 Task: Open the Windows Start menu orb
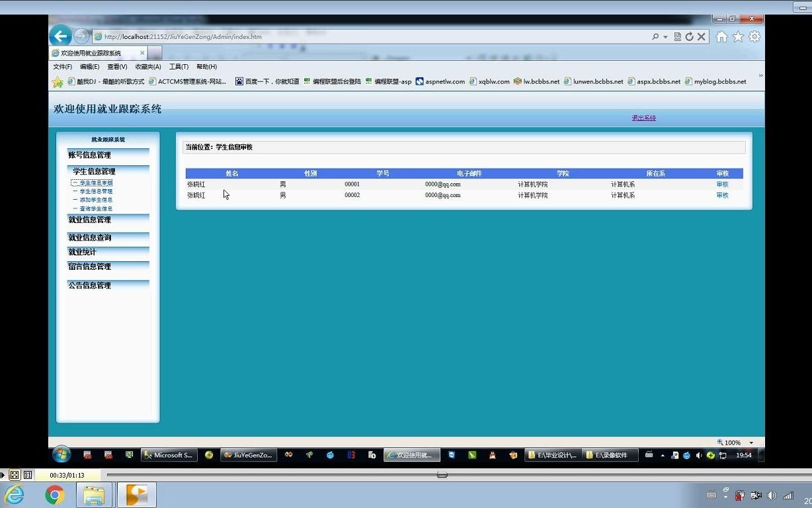coord(61,454)
